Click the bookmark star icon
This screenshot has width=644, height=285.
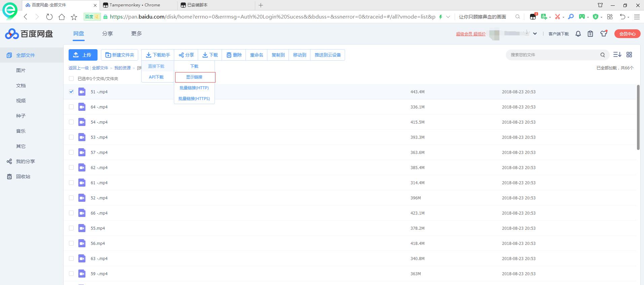point(74,17)
